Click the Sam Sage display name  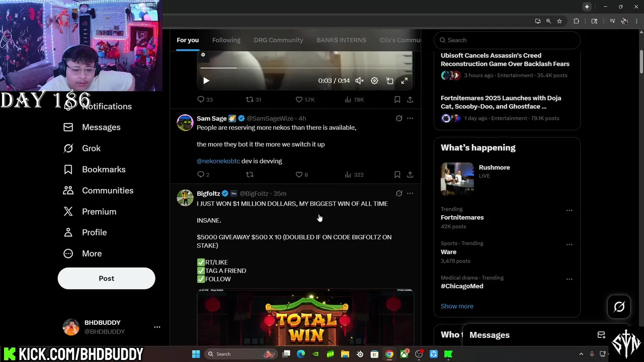pyautogui.click(x=211, y=118)
